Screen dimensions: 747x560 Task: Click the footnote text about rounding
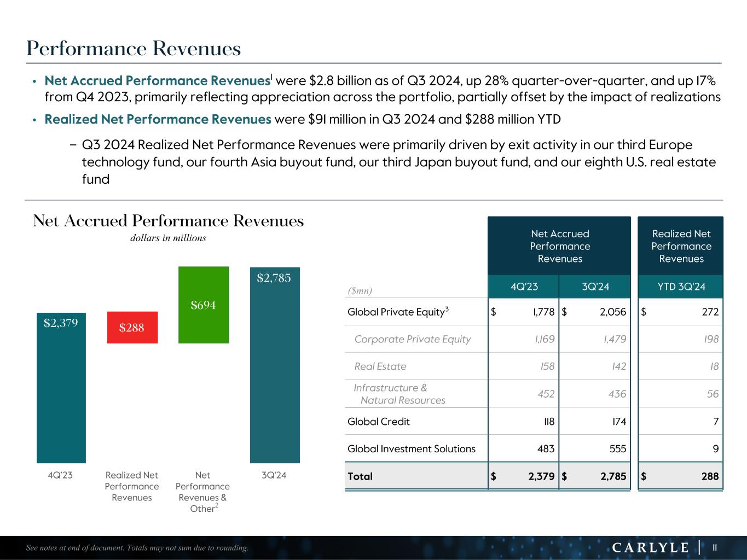tap(137, 548)
